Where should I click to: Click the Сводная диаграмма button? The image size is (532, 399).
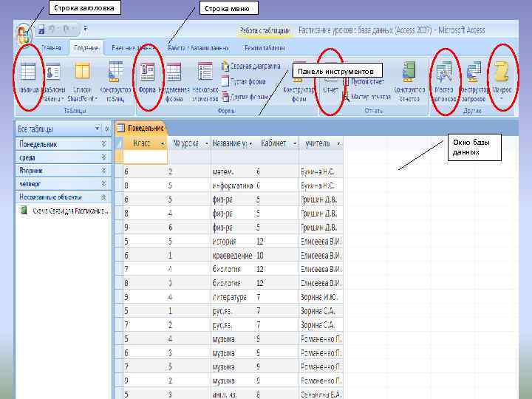point(251,66)
